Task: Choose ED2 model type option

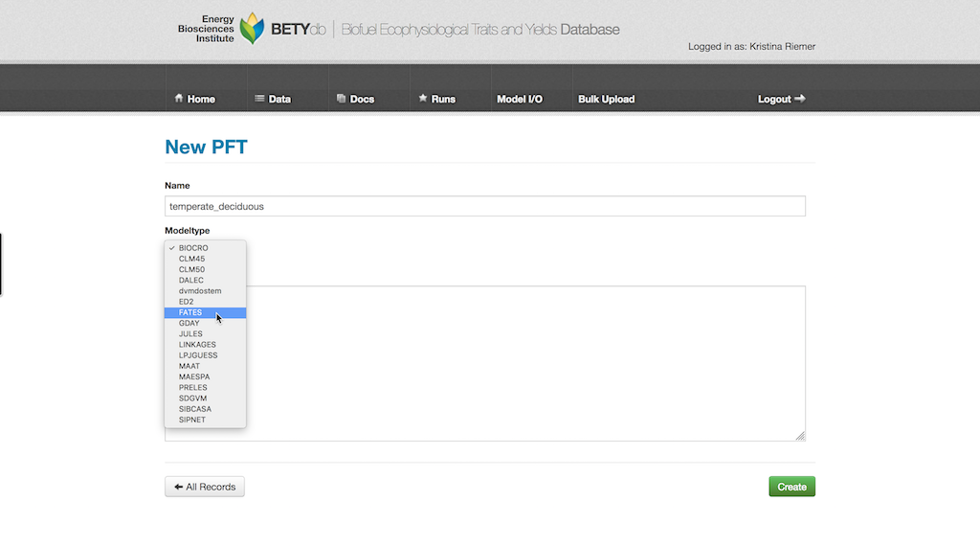Action: pos(186,302)
